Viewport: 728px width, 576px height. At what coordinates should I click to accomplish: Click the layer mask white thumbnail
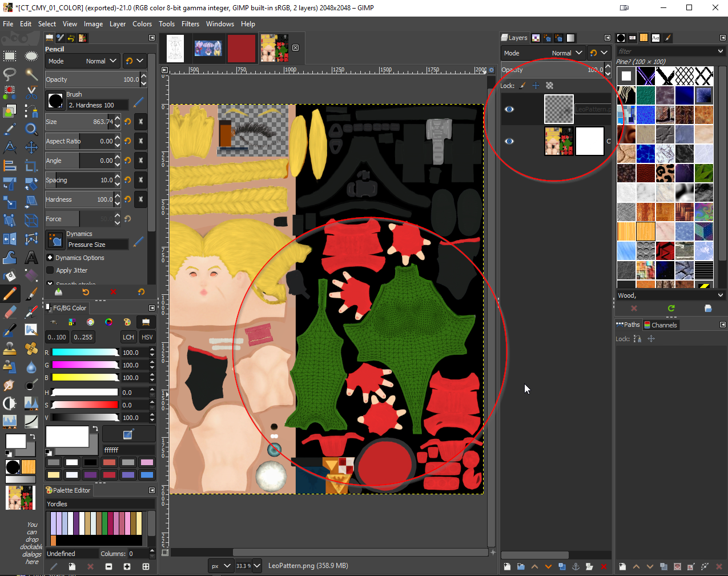[x=589, y=141]
